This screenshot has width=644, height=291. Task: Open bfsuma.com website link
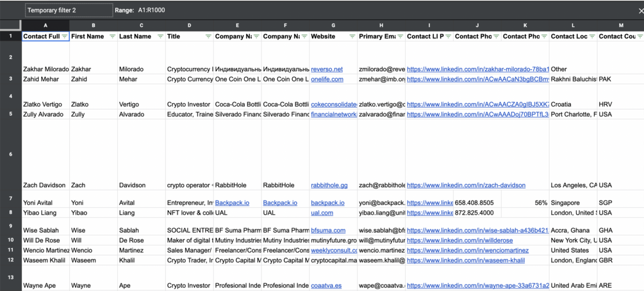(328, 230)
